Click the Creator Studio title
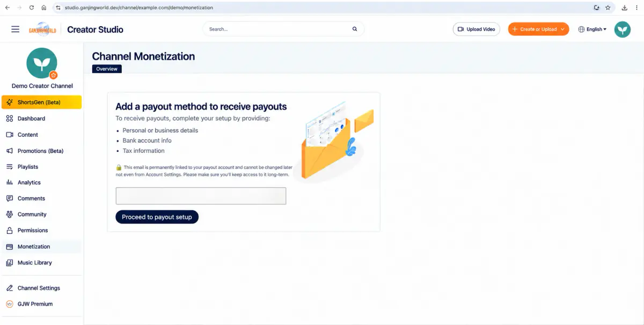644x325 pixels. [x=95, y=29]
